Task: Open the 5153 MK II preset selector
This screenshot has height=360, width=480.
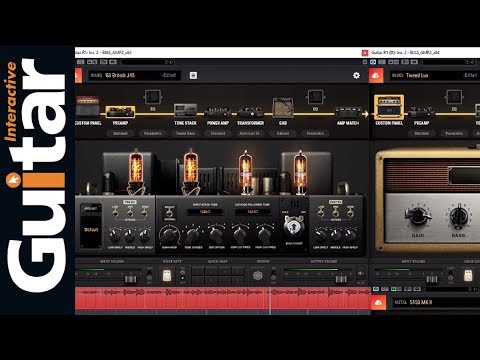Action: click(436, 302)
